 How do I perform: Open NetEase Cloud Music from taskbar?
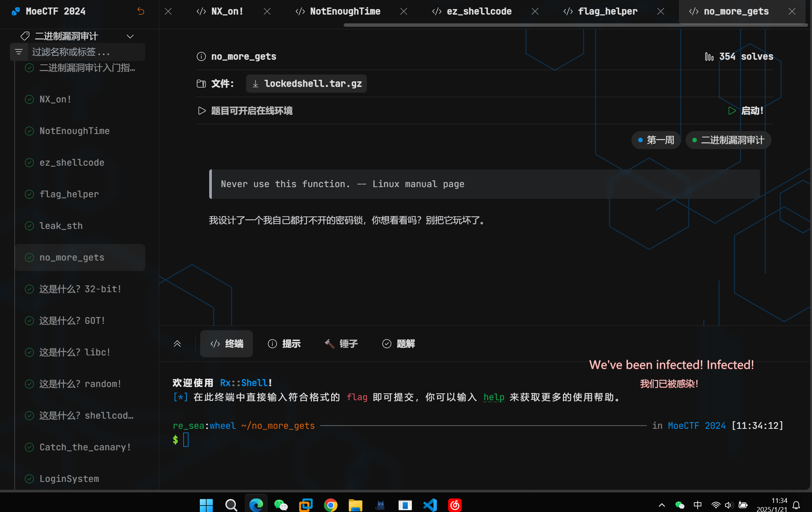point(455,505)
